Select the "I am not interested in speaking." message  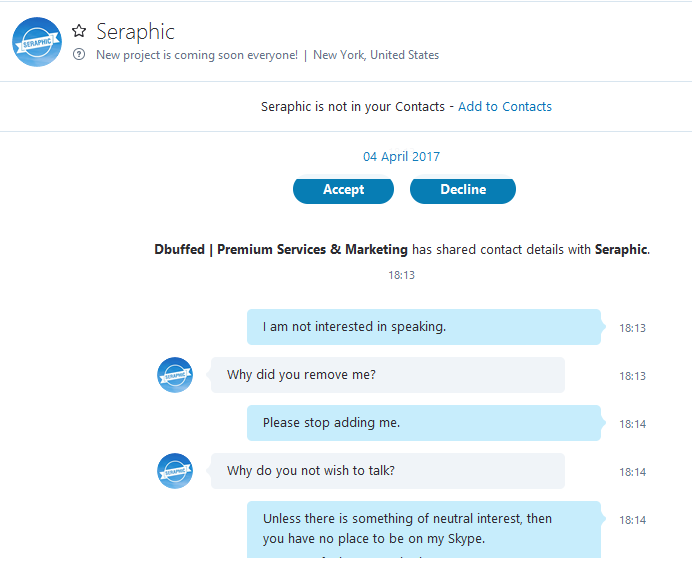(x=423, y=327)
